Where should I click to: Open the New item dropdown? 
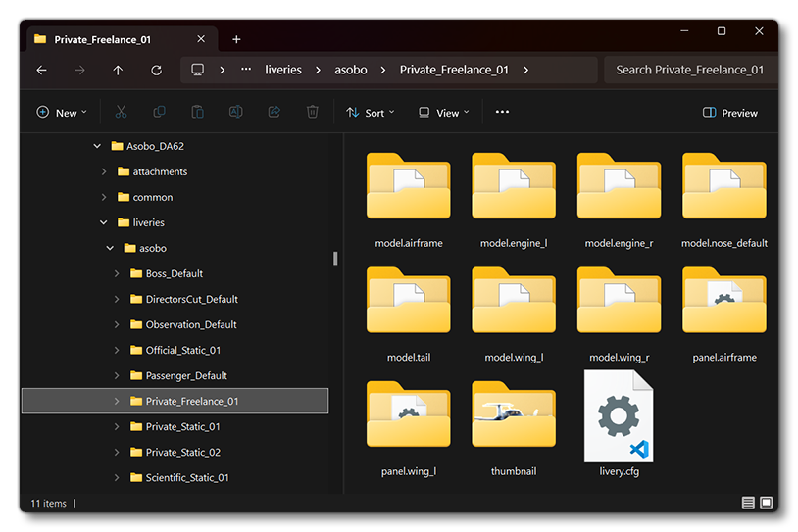[62, 113]
